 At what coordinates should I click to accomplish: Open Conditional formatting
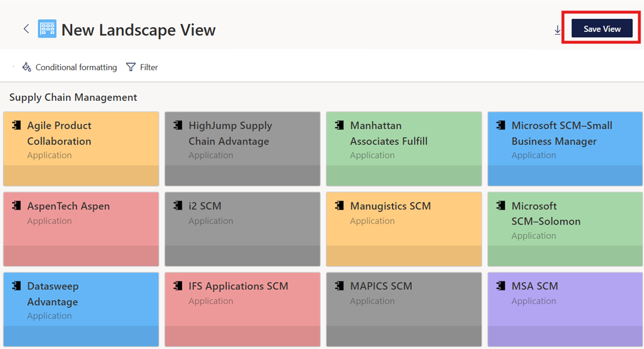[x=69, y=67]
